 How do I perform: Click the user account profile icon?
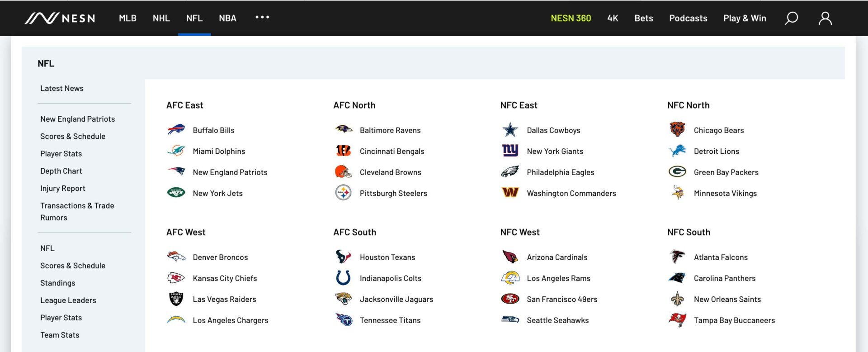click(825, 18)
